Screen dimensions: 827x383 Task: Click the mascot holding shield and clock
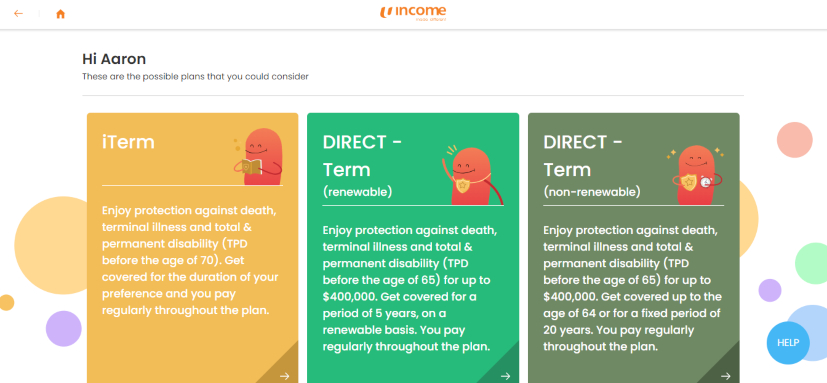point(695,175)
